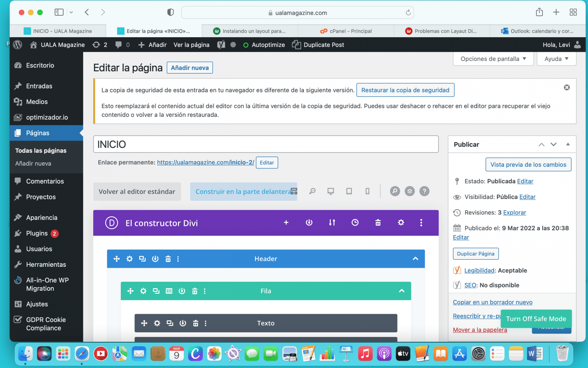
Task: Duplicate the Texto module
Action: 170,323
